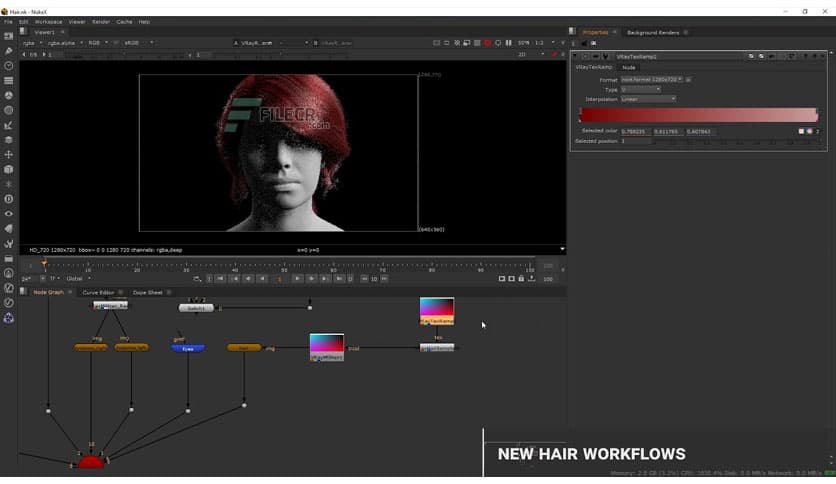Open the Color nodes toolbar menu
This screenshot has height=484, width=836.
(9, 95)
